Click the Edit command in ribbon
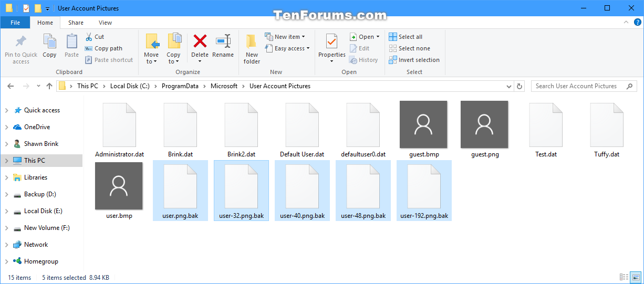This screenshot has height=284, width=644. [x=359, y=48]
